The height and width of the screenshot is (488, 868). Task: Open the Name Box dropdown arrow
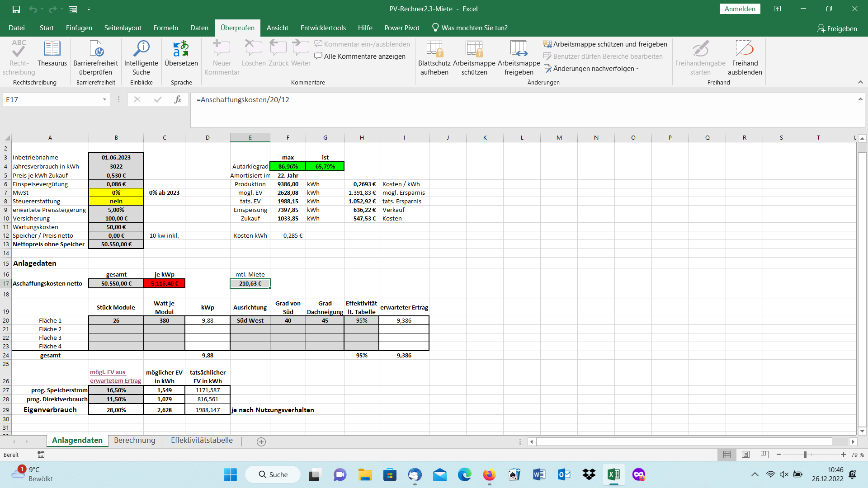pyautogui.click(x=104, y=99)
